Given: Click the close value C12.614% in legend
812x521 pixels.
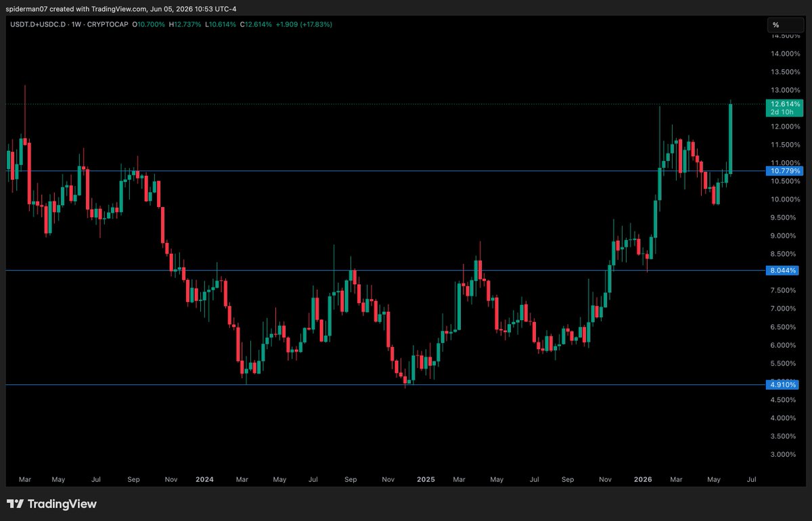Looking at the screenshot, I should (254, 24).
